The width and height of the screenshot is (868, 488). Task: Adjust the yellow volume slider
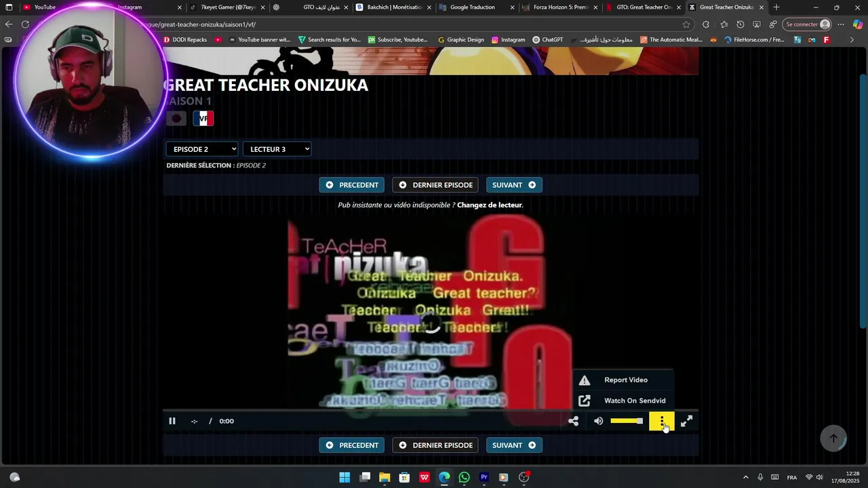pyautogui.click(x=627, y=421)
